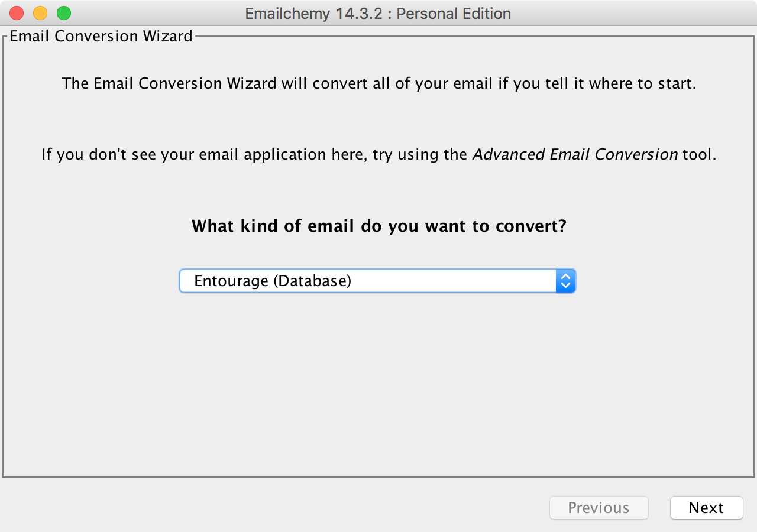Open the email type dropdown list

377,281
